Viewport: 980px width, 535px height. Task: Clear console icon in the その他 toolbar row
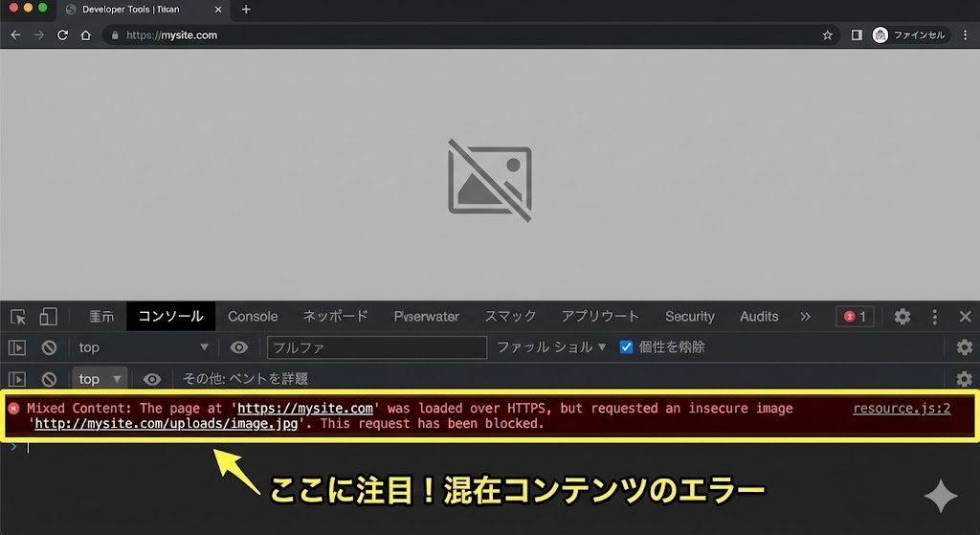(x=49, y=379)
